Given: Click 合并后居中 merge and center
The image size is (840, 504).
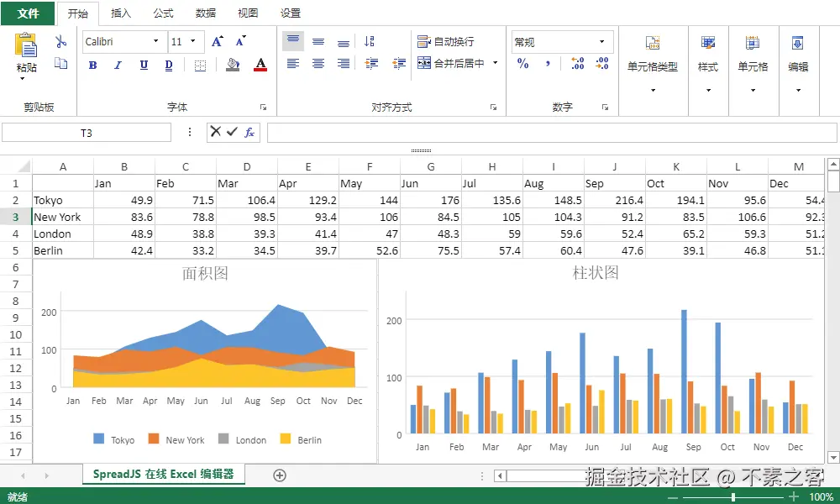Looking at the screenshot, I should tap(450, 63).
